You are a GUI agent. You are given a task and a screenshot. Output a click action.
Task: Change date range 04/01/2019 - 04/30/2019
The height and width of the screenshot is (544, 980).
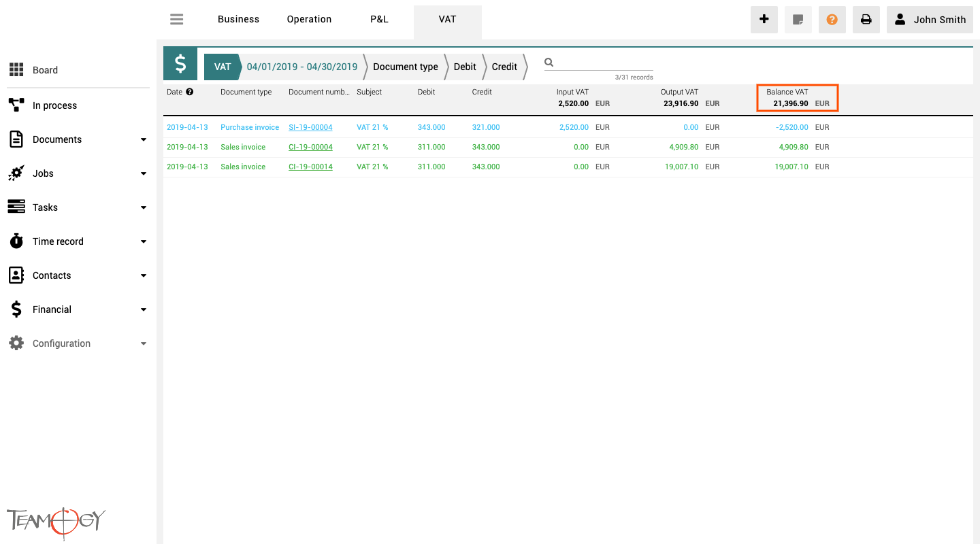coord(302,67)
